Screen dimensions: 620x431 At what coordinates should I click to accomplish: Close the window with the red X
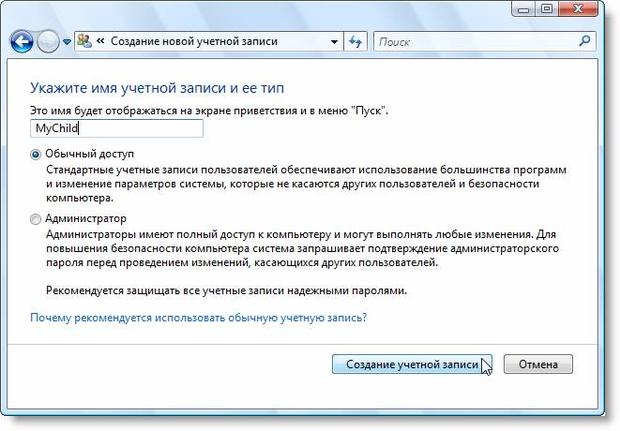pos(578,9)
